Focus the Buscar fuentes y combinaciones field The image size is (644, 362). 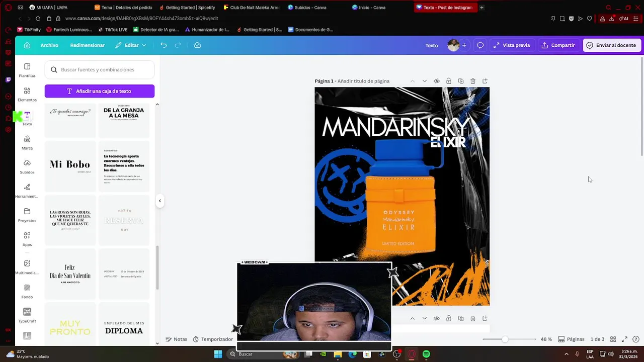point(100,70)
